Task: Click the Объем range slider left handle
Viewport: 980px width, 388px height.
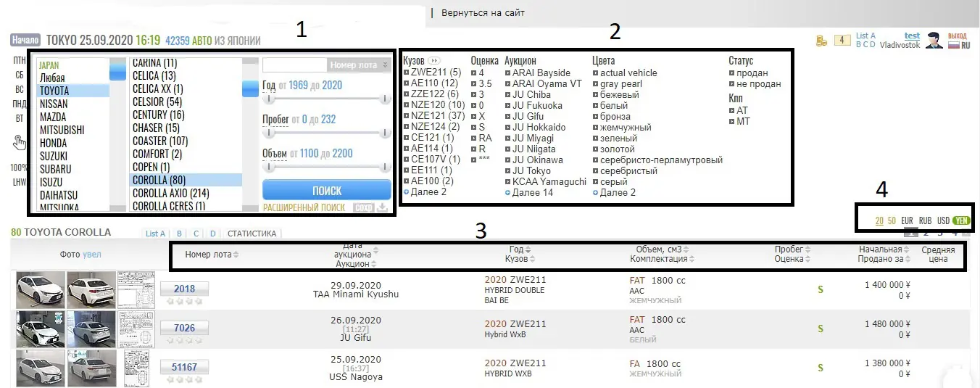Action: 268,167
